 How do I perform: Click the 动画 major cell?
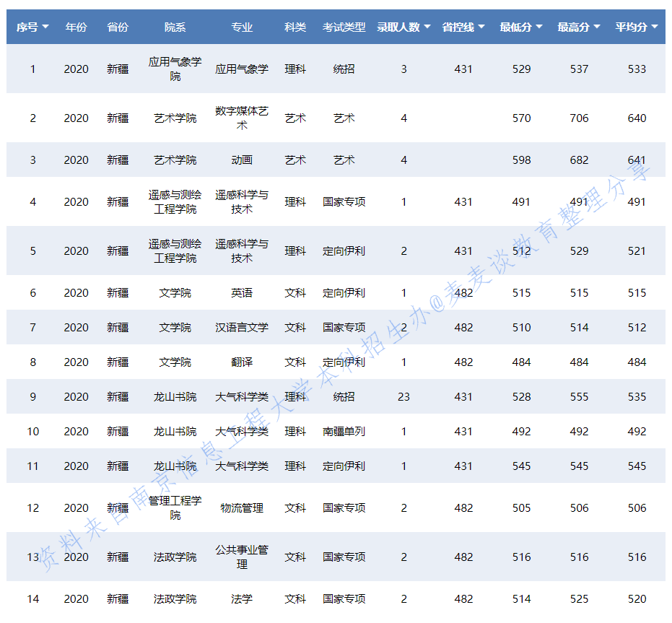click(243, 160)
